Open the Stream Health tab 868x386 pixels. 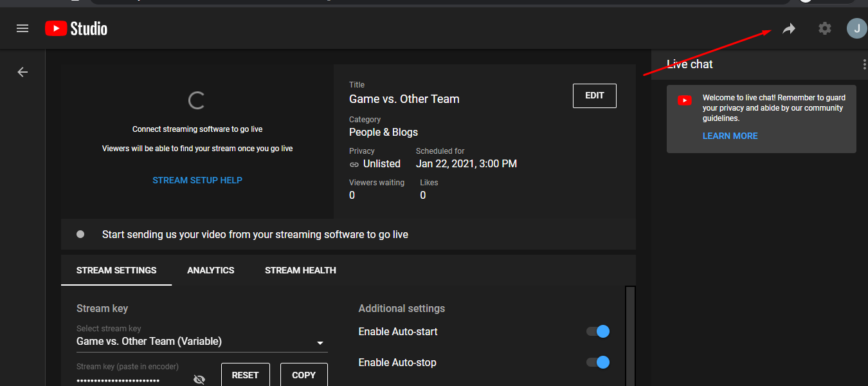pos(300,270)
